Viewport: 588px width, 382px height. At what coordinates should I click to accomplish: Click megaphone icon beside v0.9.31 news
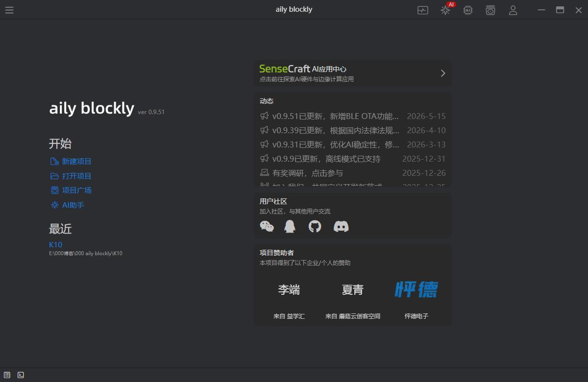pyautogui.click(x=265, y=144)
